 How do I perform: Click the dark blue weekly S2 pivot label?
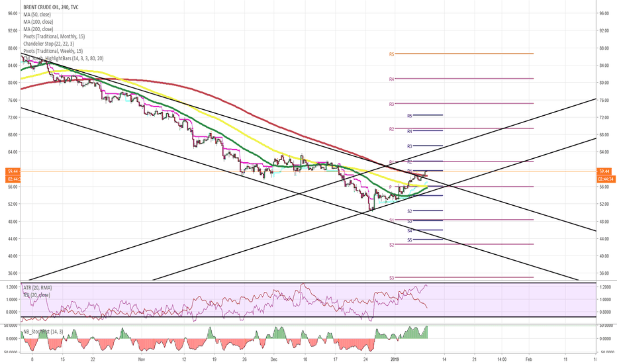point(410,211)
